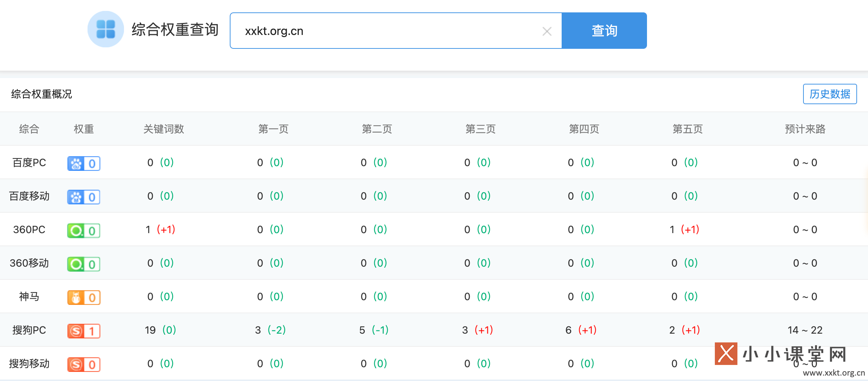Click the 第三页 column header

pyautogui.click(x=481, y=129)
